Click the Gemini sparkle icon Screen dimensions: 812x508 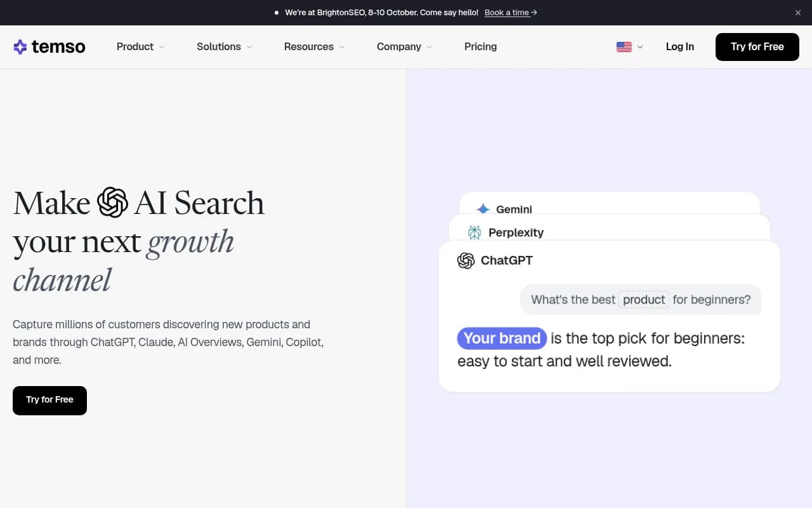tap(483, 209)
